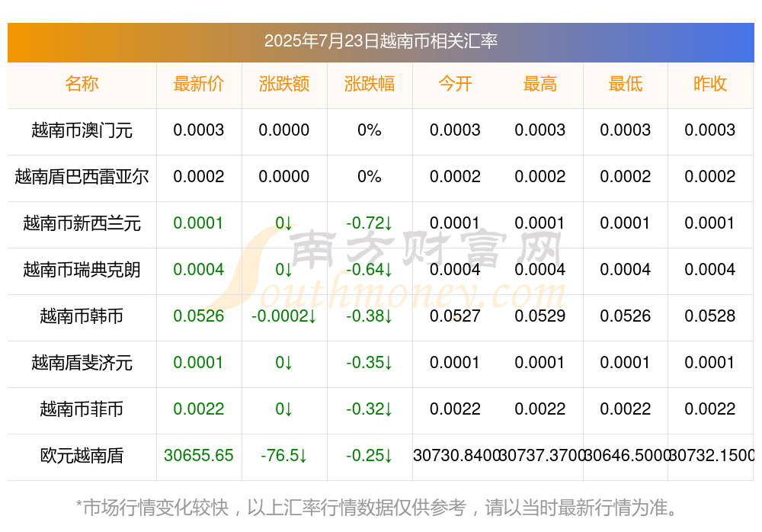The width and height of the screenshot is (762, 532).
Task: Click change percent -0.64↓ for 瑞典克朗
Action: tap(370, 269)
